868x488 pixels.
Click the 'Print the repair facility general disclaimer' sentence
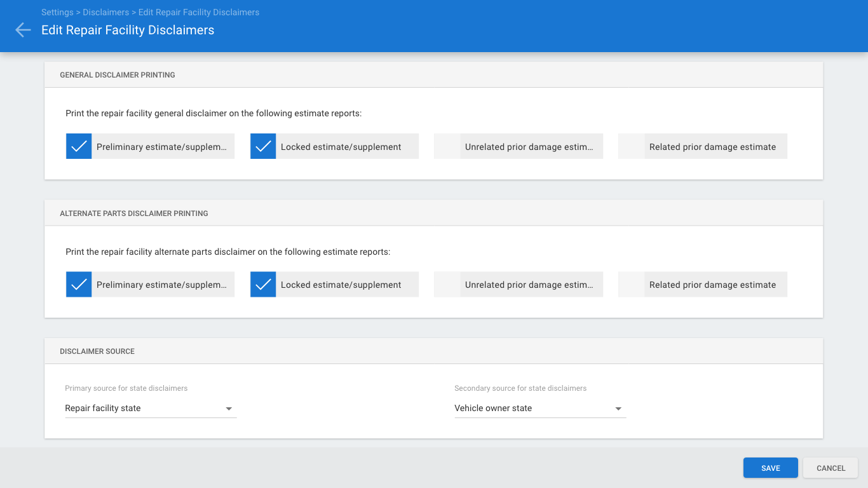[214, 114]
